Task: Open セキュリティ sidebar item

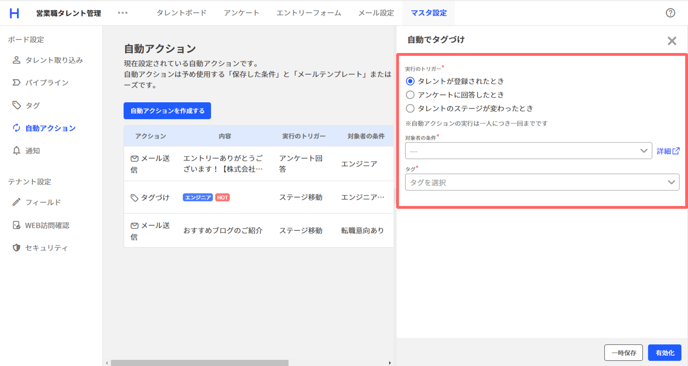Action: coord(48,248)
